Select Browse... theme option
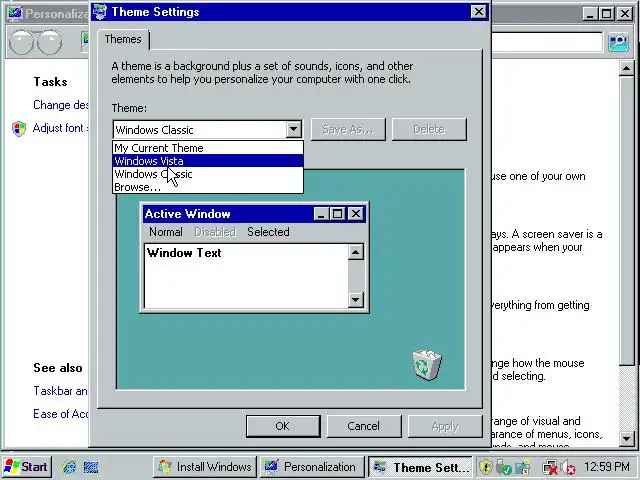The width and height of the screenshot is (640, 480). [208, 187]
